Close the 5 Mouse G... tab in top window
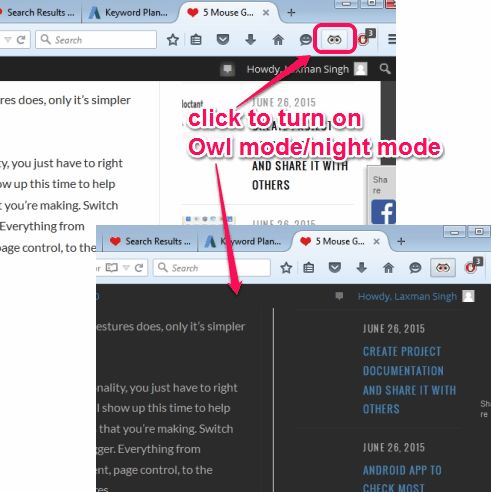491x492 pixels. (x=266, y=13)
